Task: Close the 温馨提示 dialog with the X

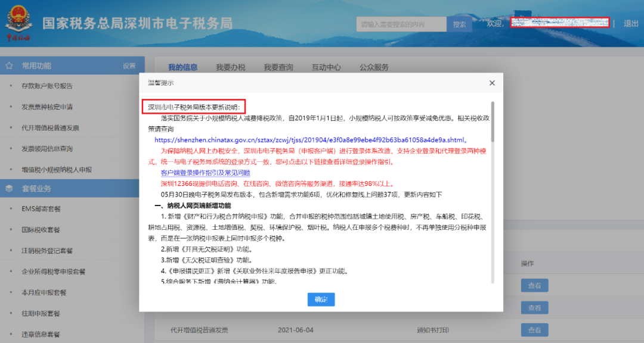Action: tap(492, 83)
